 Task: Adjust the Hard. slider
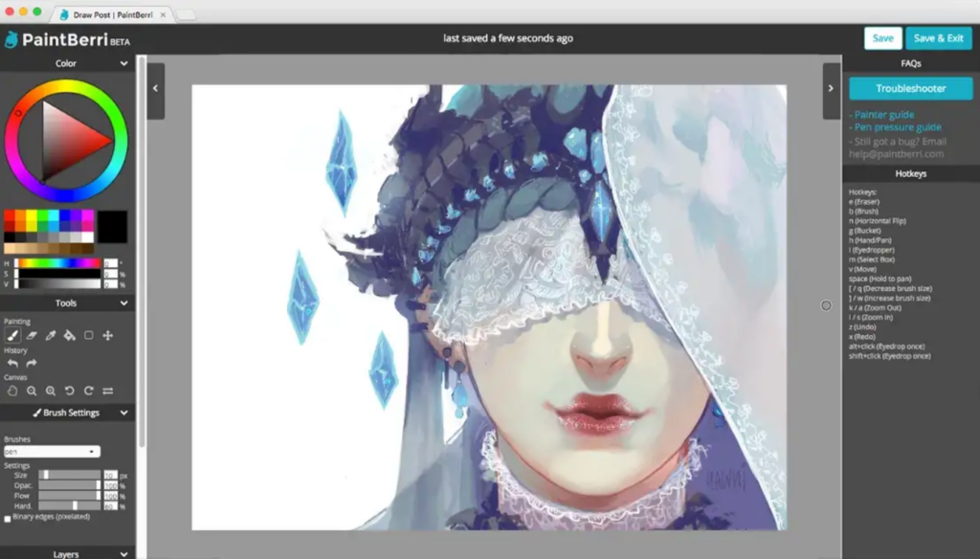[69, 505]
